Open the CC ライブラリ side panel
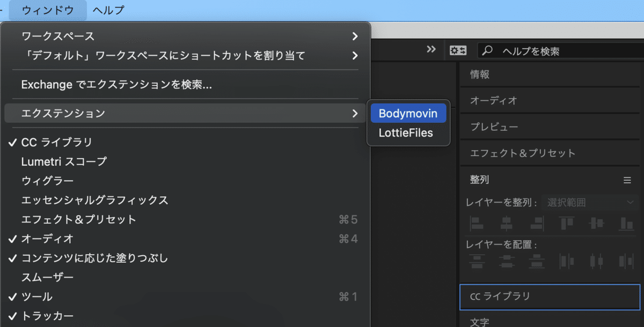Screen dimensions: 644x327 [x=550, y=297]
